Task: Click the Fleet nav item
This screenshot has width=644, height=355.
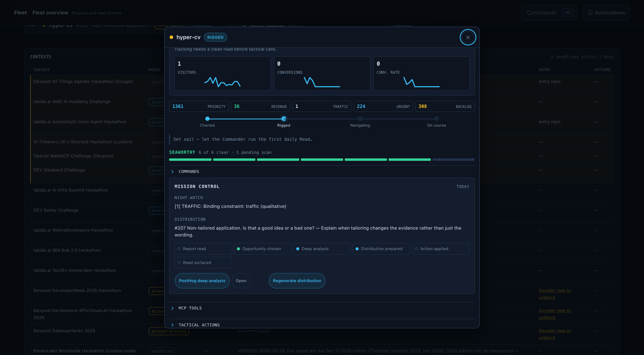Action: [x=21, y=13]
